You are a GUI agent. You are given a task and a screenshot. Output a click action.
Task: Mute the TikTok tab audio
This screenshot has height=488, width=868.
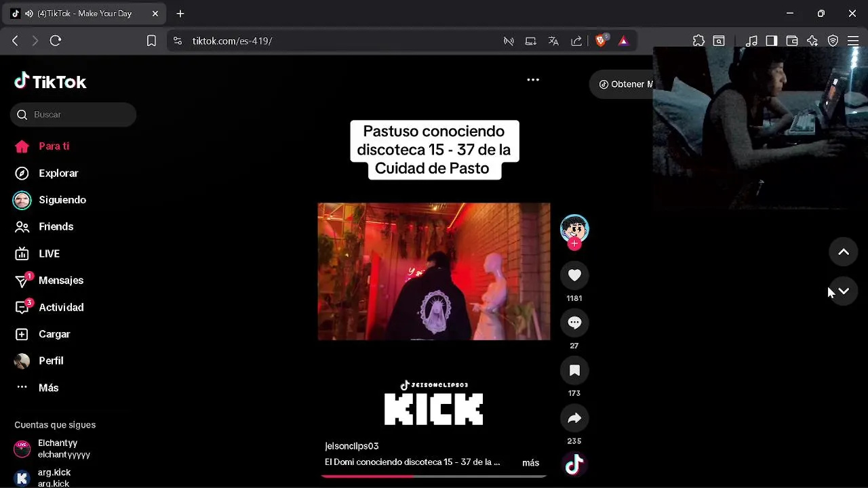pyautogui.click(x=29, y=14)
